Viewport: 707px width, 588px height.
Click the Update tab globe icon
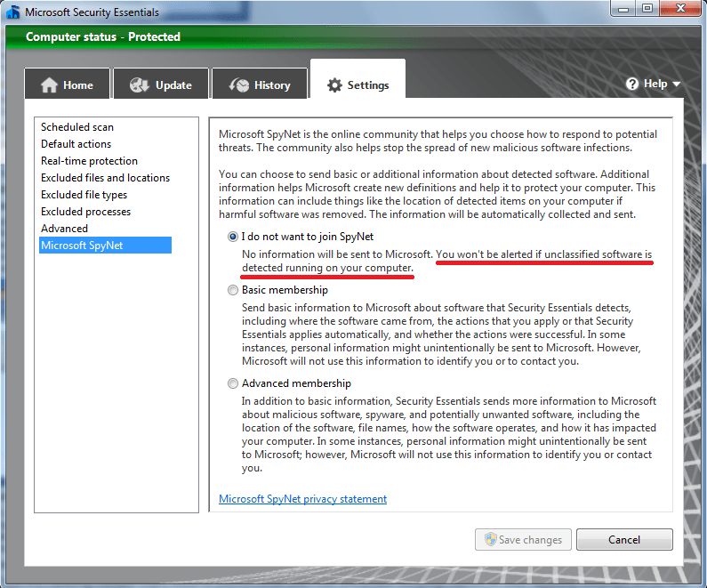[140, 85]
